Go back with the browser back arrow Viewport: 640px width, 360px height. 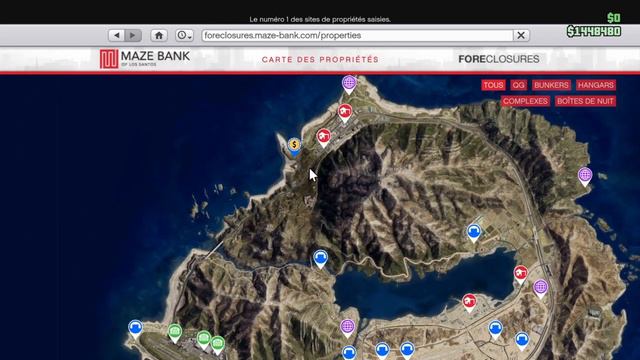(116, 36)
